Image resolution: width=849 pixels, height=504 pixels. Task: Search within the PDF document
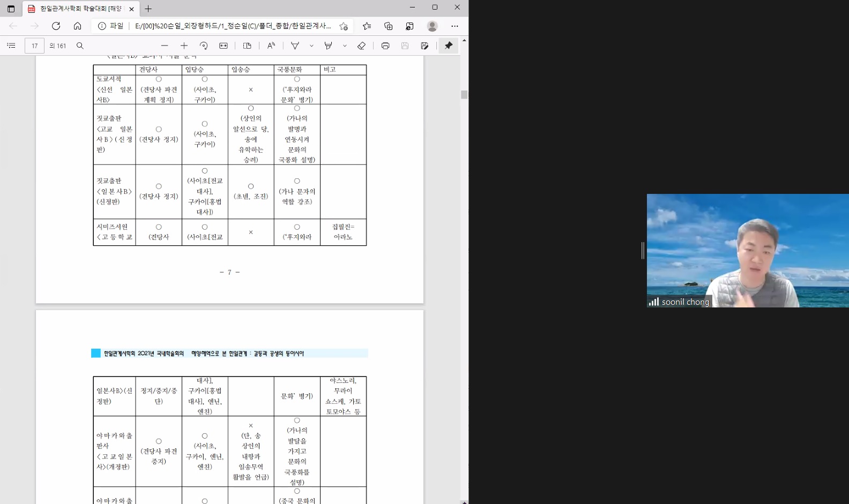coord(80,46)
